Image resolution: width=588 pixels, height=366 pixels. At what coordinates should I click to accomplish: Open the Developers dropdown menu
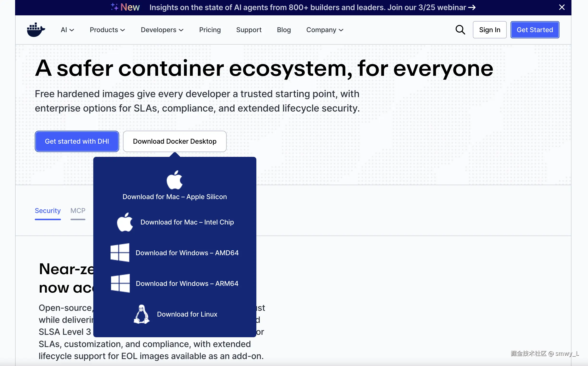coord(162,30)
